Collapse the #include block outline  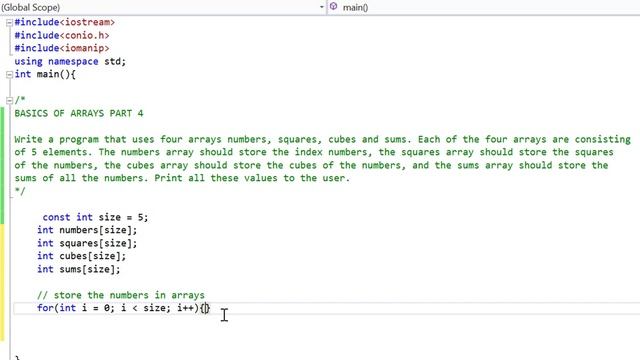9,23
